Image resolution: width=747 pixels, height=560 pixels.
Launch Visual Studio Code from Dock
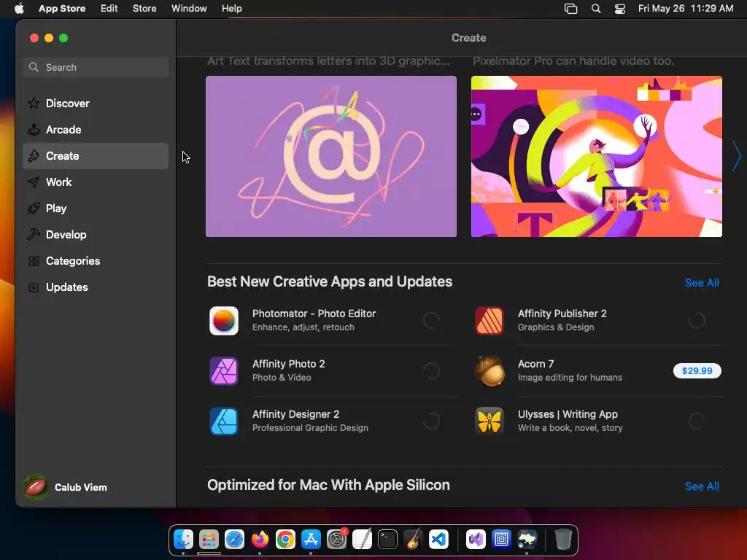tap(438, 539)
